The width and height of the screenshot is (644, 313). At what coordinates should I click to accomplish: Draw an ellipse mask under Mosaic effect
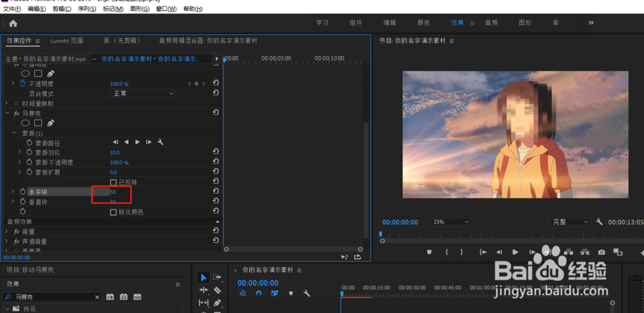[26, 123]
